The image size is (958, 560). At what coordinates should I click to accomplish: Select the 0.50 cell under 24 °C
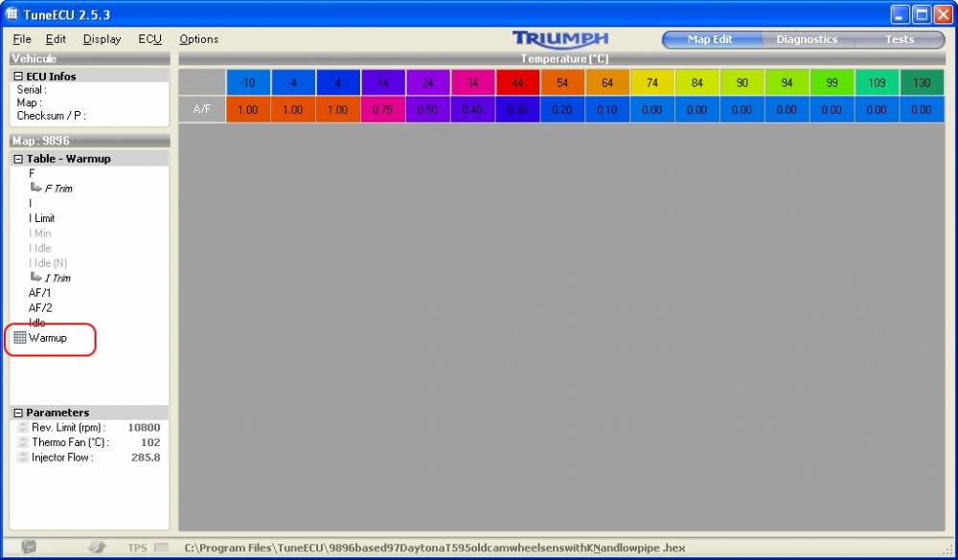427,110
